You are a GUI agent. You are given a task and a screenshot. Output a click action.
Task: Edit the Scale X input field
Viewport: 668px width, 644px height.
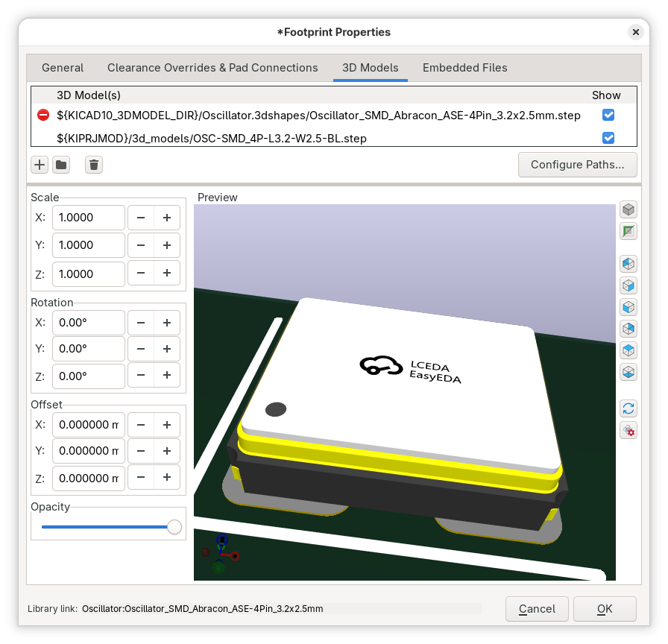tap(89, 218)
